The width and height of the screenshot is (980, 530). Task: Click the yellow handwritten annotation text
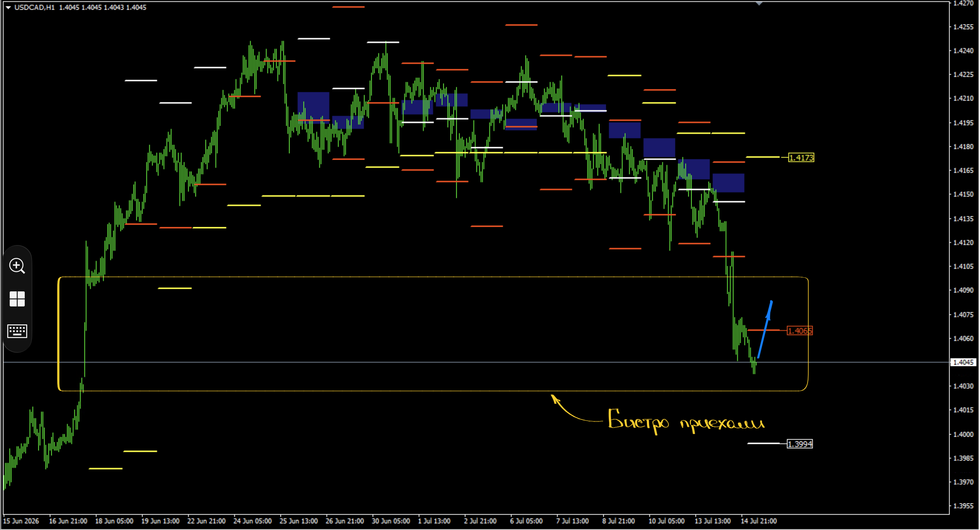click(685, 422)
